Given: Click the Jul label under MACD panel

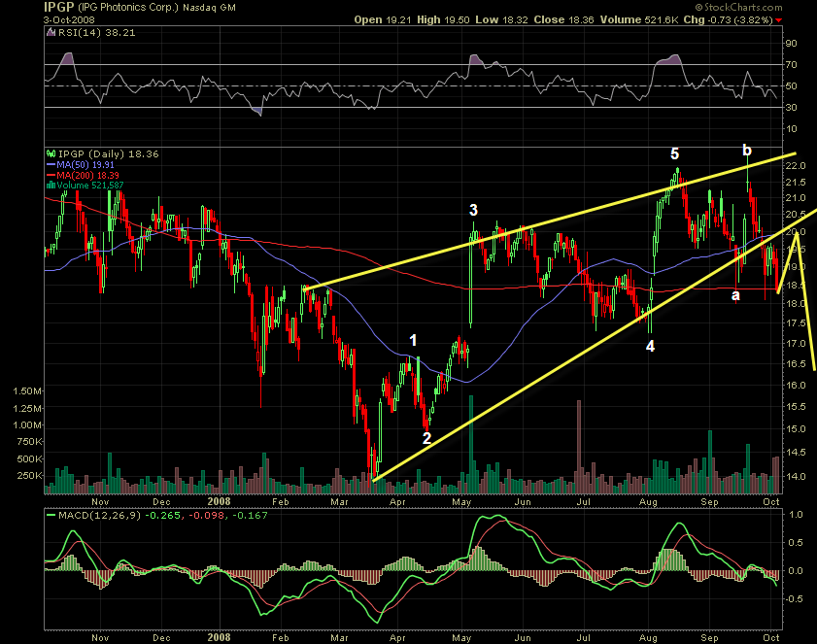Looking at the screenshot, I should click(x=583, y=638).
